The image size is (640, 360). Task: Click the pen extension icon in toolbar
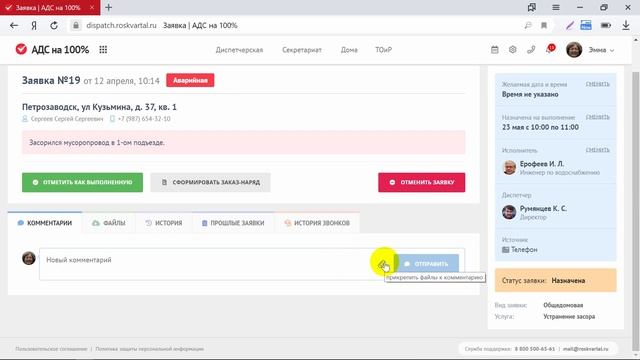point(570,25)
